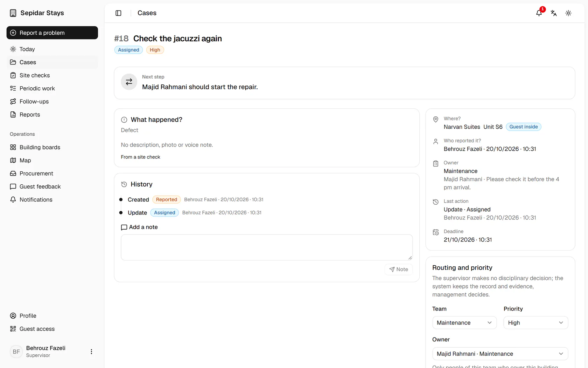
Task: Click the Cases breadcrumb title in the header
Action: [147, 13]
